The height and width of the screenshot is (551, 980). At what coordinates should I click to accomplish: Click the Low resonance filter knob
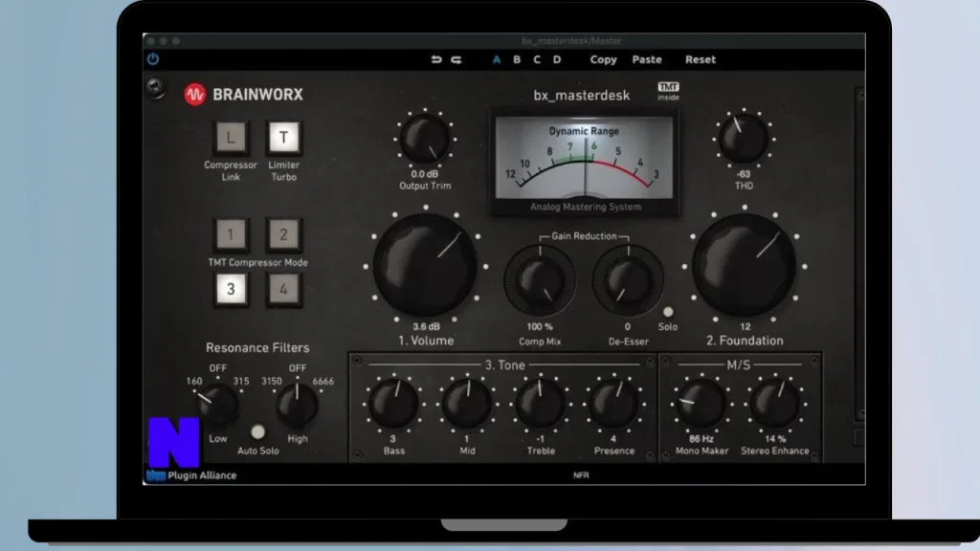[218, 406]
